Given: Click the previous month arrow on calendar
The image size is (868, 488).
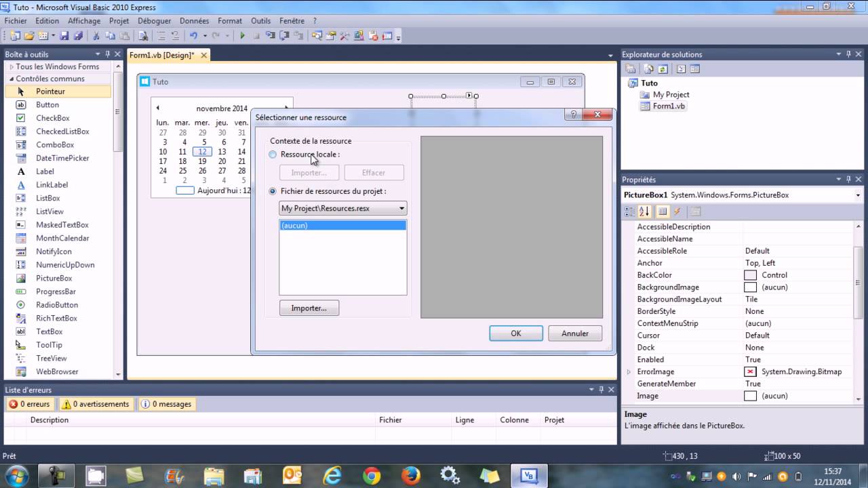Looking at the screenshot, I should click(157, 108).
